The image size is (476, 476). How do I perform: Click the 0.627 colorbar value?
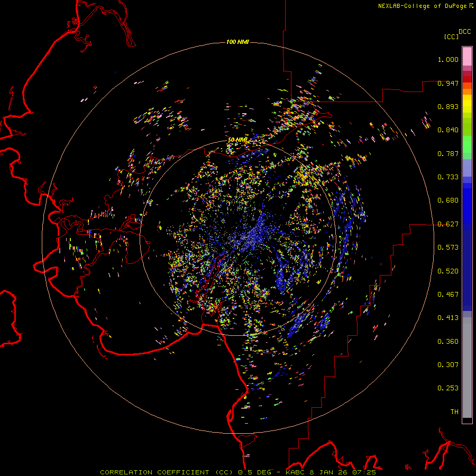[448, 224]
